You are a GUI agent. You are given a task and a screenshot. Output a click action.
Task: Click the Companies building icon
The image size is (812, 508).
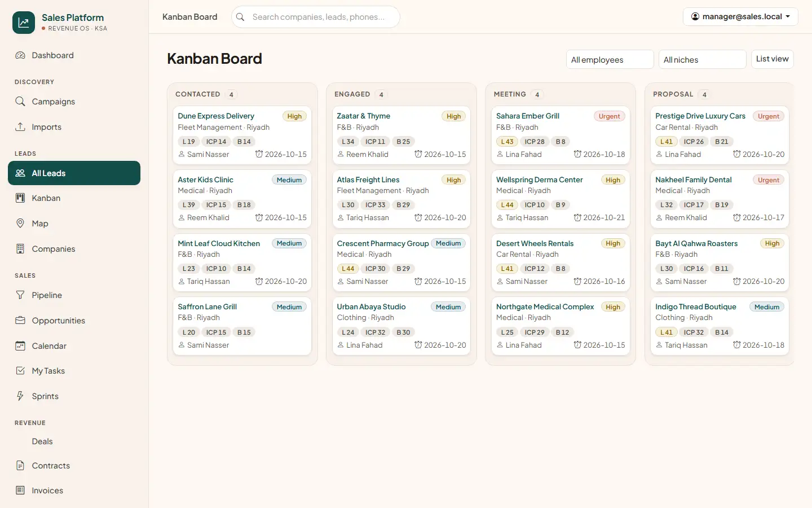(20, 249)
